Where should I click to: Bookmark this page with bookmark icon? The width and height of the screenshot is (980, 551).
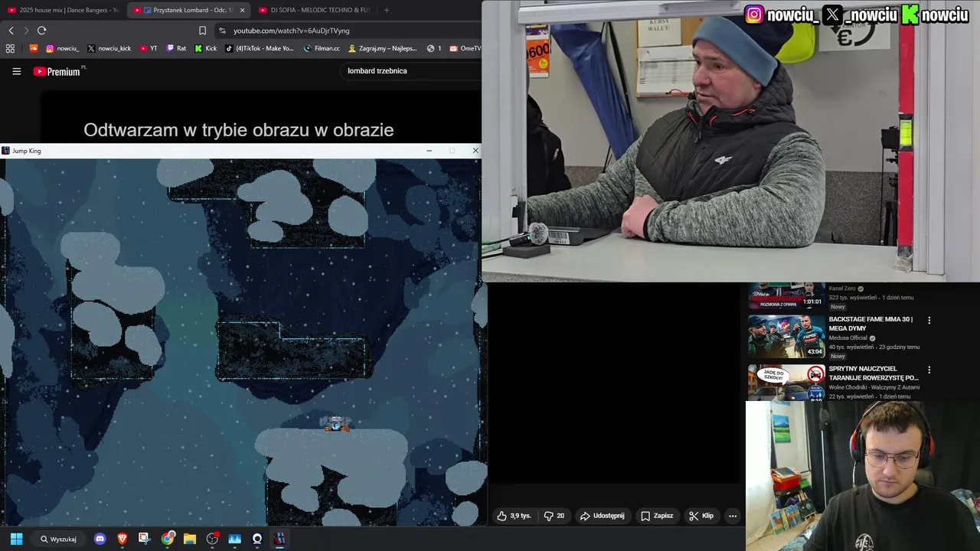tap(202, 31)
